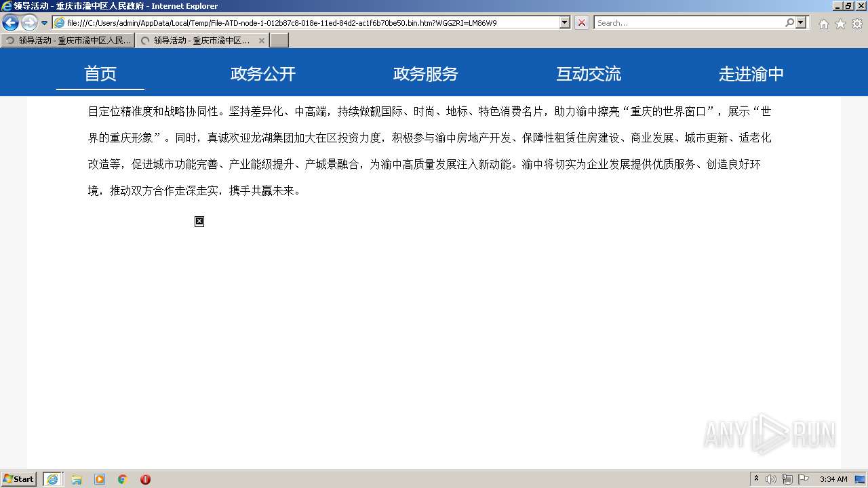Open the Windows Start button
The width and height of the screenshot is (868, 488).
pos(19,479)
